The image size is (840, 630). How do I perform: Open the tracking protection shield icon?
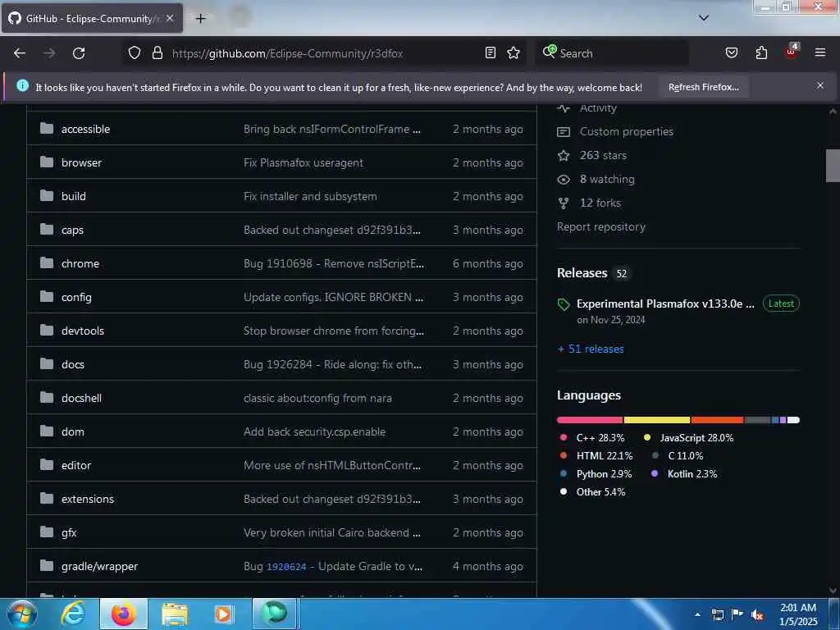coord(135,53)
